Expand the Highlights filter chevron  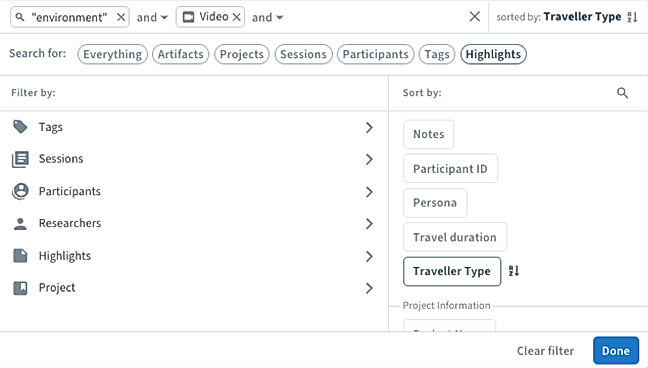coord(369,256)
